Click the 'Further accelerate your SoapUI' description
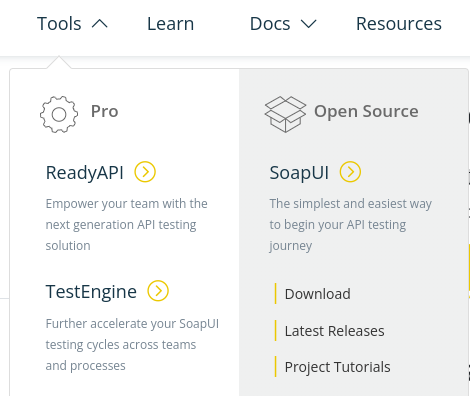470x396 pixels. [132, 345]
